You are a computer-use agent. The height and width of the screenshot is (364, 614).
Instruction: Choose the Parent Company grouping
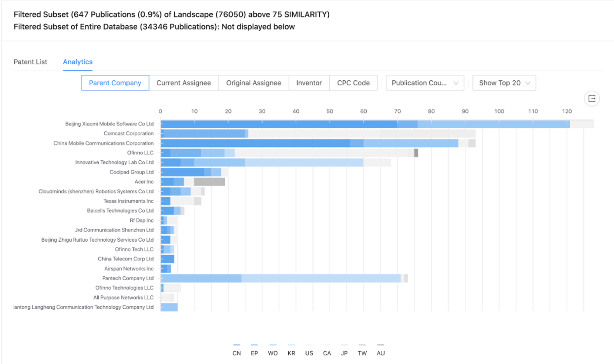(115, 83)
